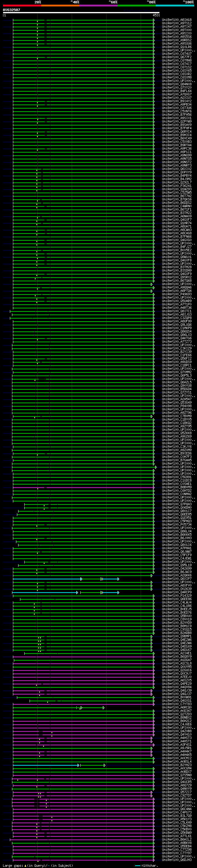Select the UniRef100_Q6EE85 label
Viewport: 197px width, 868px height.
point(177,514)
